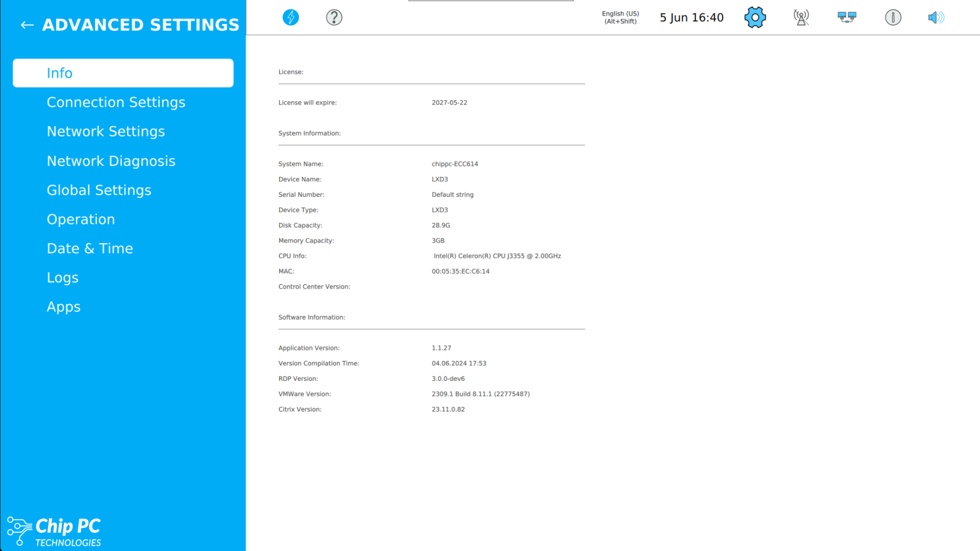Open the Network Diagnosis section
980x551 pixels.
pos(111,161)
